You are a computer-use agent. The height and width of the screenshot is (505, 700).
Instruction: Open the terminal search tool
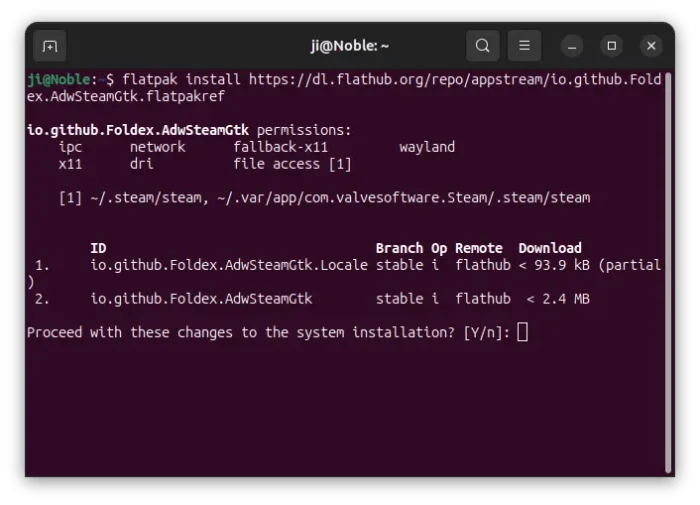pyautogui.click(x=482, y=46)
